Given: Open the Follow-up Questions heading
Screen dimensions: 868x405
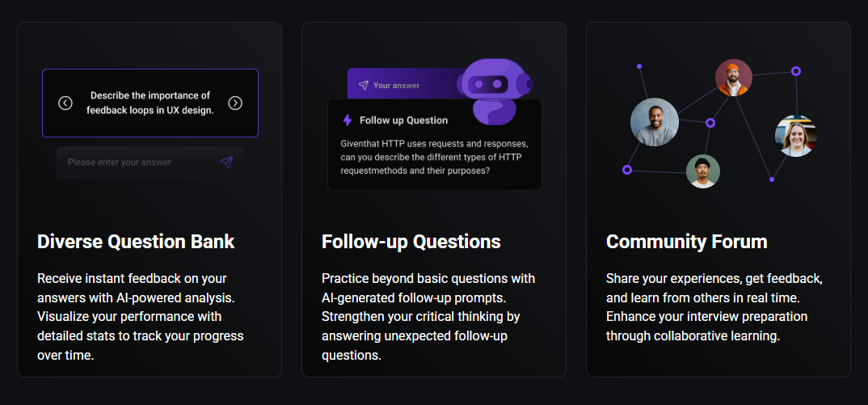Looking at the screenshot, I should tap(411, 242).
